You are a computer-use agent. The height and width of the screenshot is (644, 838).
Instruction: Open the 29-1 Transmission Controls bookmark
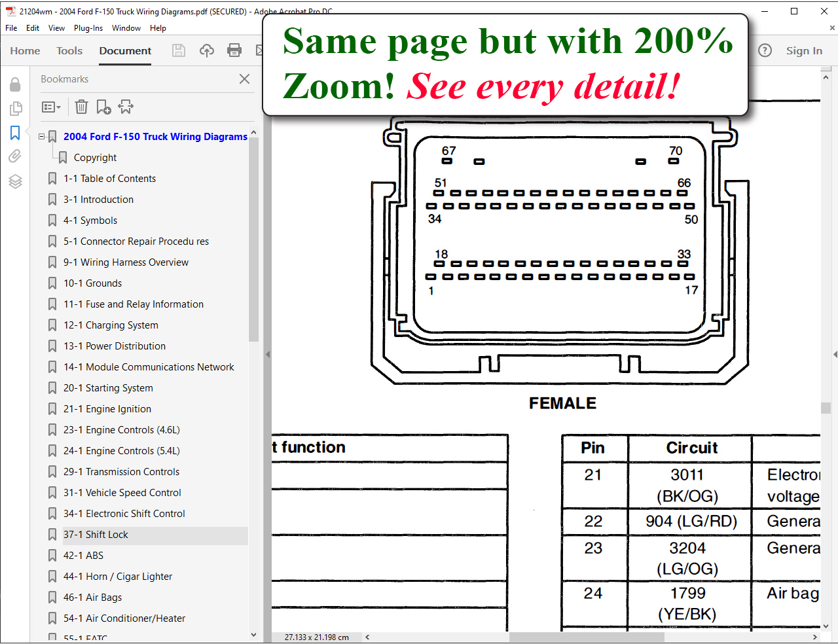tap(121, 472)
